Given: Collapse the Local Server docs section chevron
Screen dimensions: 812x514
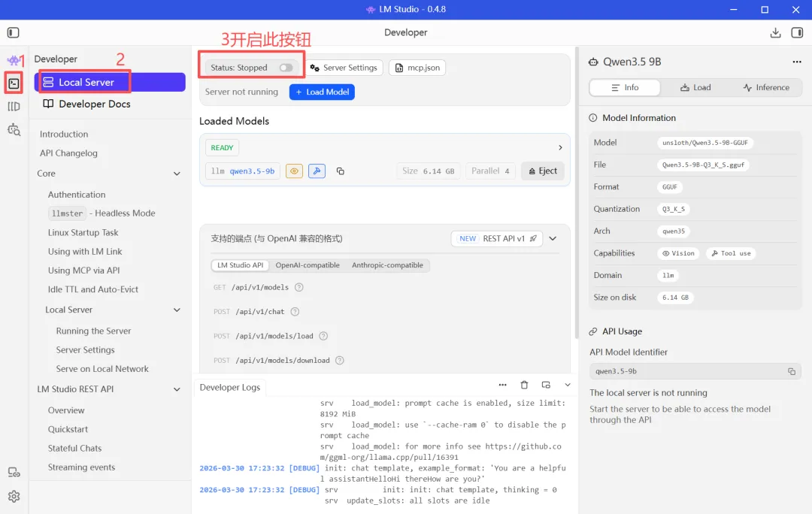Looking at the screenshot, I should (177, 310).
